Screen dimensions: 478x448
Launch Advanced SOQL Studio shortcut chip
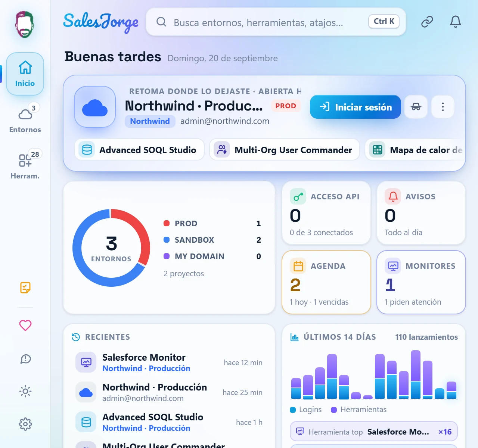[140, 150]
